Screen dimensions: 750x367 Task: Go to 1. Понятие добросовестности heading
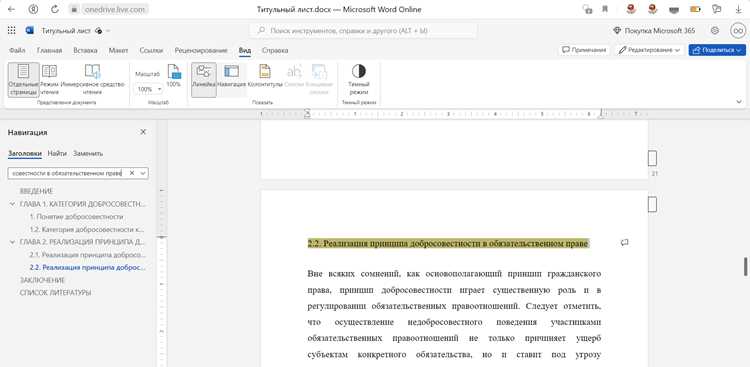click(x=76, y=217)
